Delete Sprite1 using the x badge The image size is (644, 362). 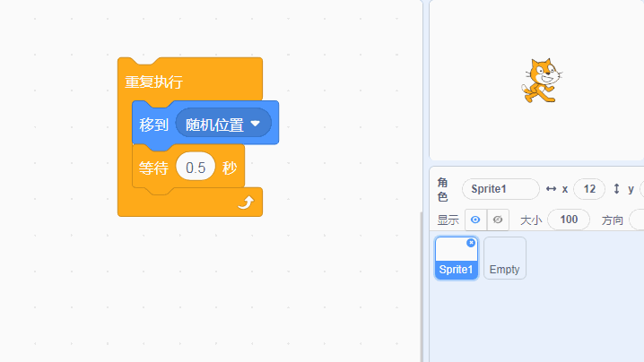click(471, 243)
